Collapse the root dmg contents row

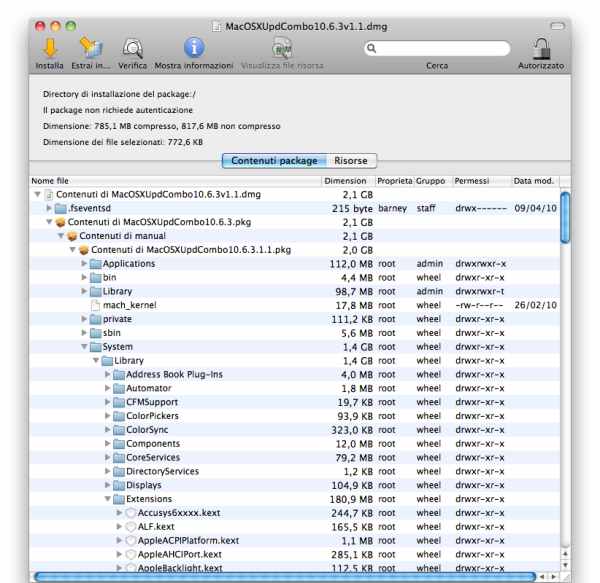(38, 194)
